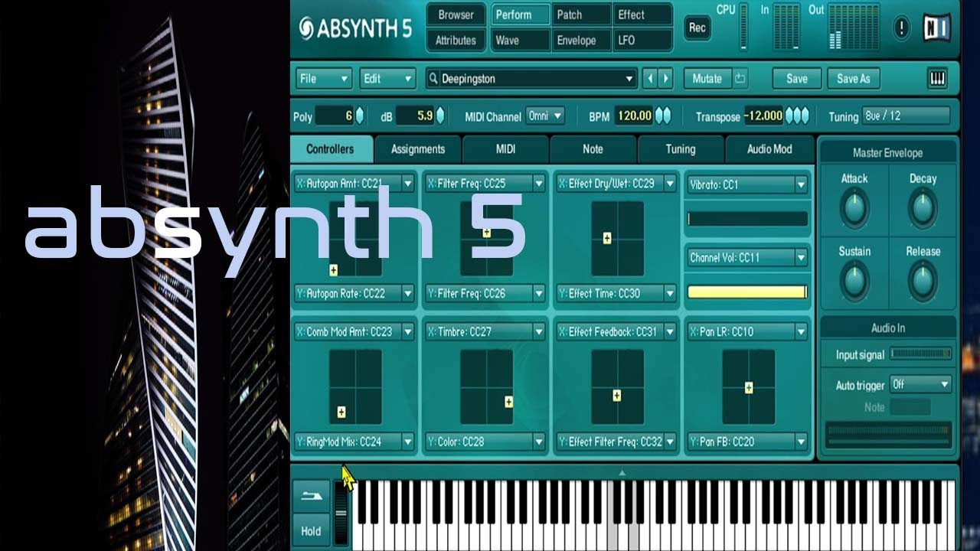
Task: Click the Sustain knob
Action: (854, 281)
